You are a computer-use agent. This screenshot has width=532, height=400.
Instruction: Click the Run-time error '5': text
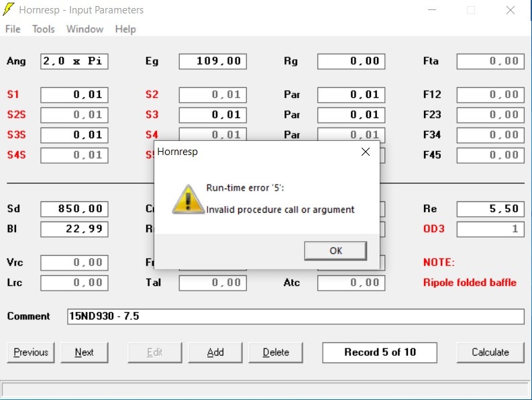[245, 188]
